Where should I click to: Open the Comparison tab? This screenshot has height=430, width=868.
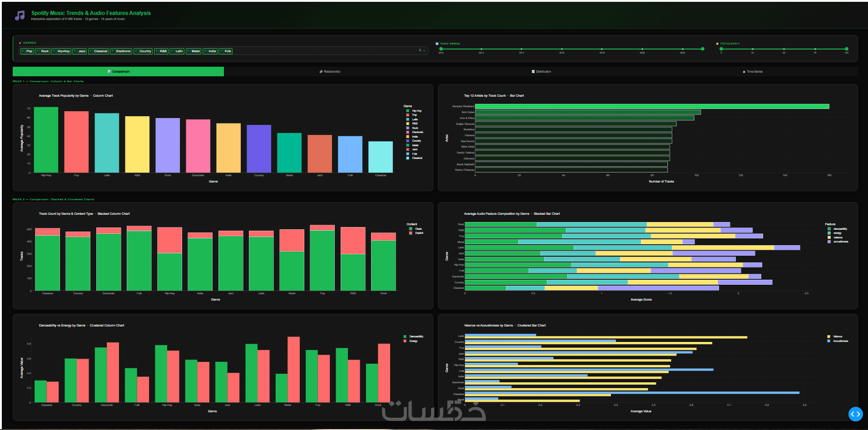point(118,72)
